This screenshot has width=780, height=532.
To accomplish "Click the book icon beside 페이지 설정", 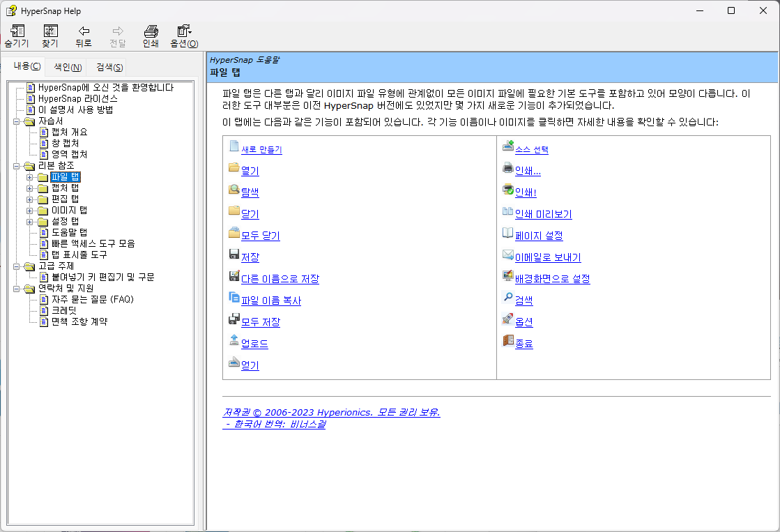I will 508,232.
